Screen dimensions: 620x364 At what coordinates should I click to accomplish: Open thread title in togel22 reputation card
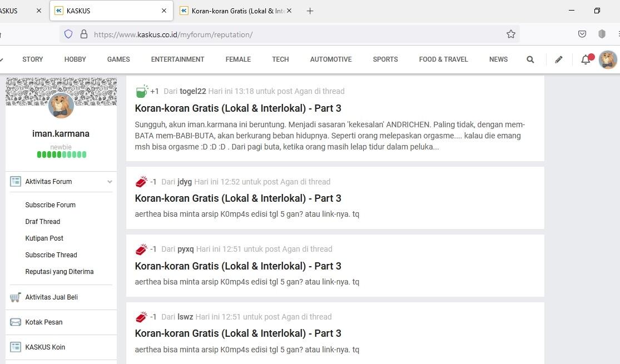coord(238,108)
